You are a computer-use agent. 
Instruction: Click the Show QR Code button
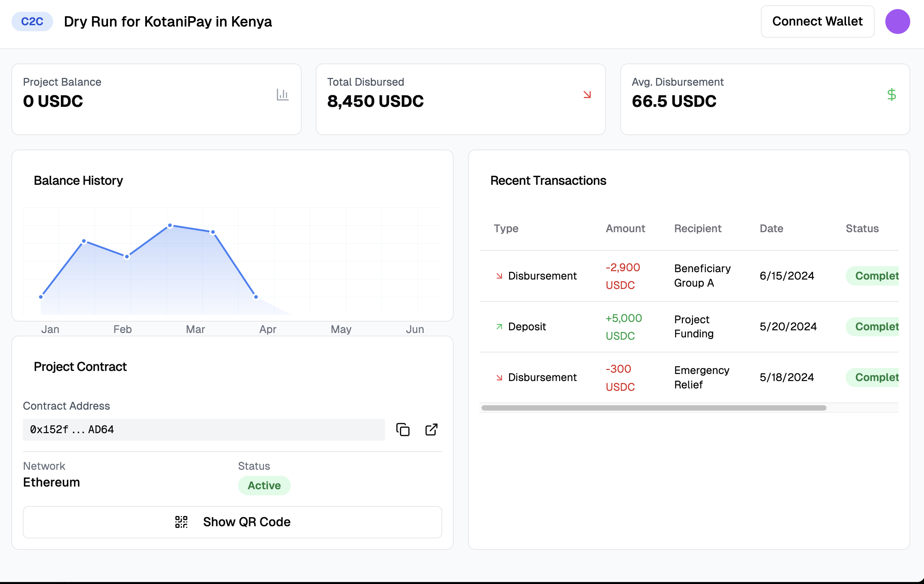tap(233, 522)
